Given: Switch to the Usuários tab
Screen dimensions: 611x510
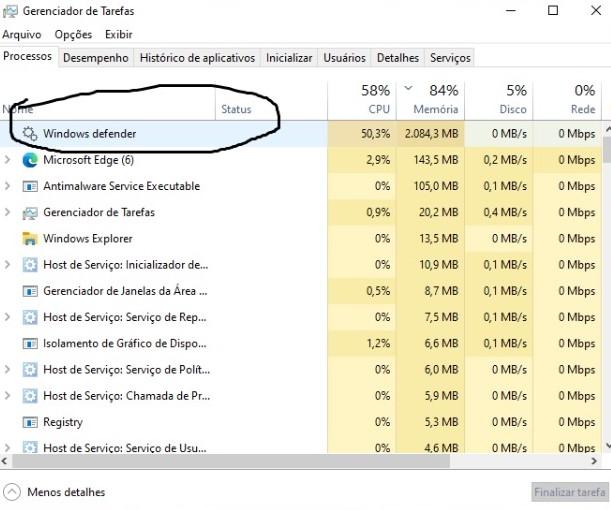Looking at the screenshot, I should point(344,58).
